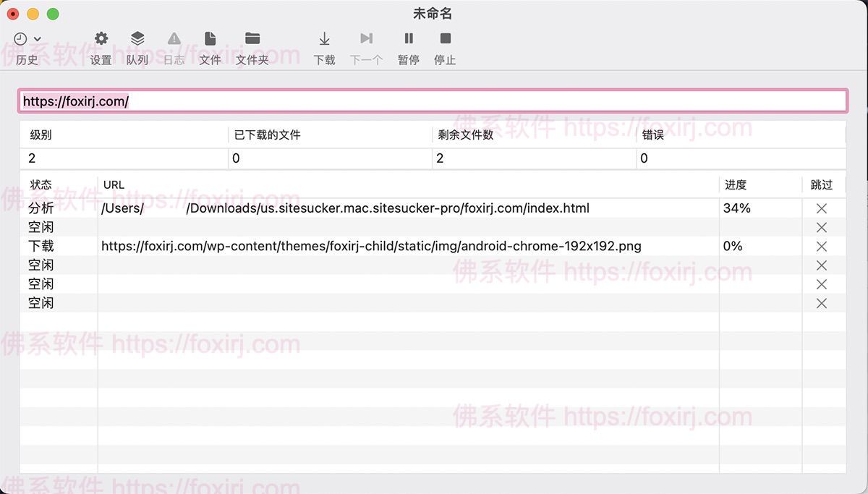Skip the android-chrome-192x192.png download
Image resolution: width=868 pixels, height=494 pixels.
(x=821, y=247)
